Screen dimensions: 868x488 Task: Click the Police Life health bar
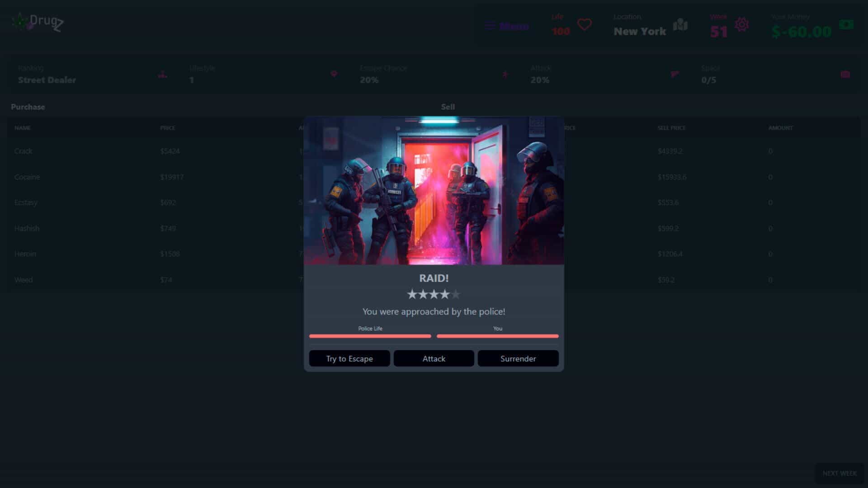point(370,336)
